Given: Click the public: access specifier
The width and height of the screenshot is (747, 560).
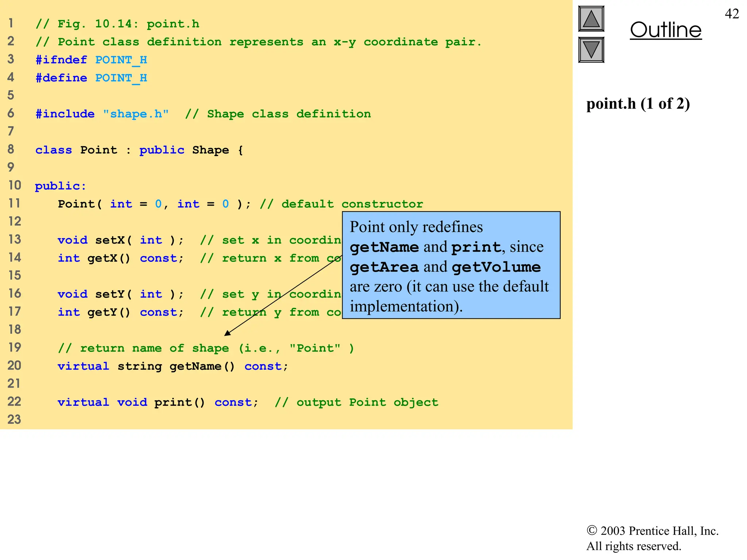Looking at the screenshot, I should (61, 186).
